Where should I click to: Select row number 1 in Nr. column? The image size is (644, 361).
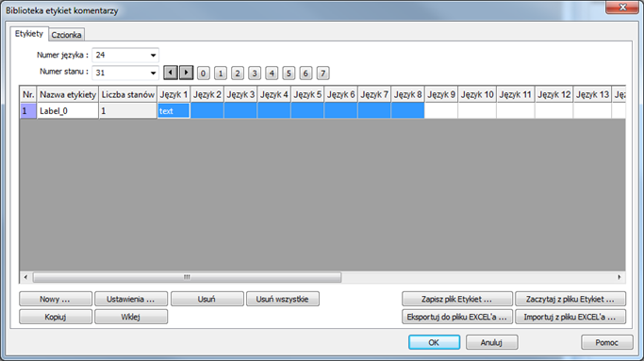click(x=28, y=111)
